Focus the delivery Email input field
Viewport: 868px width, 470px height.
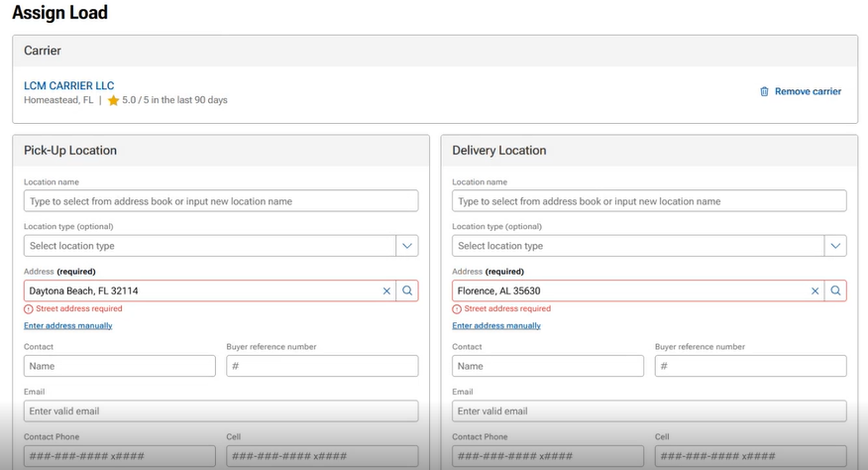[649, 411]
